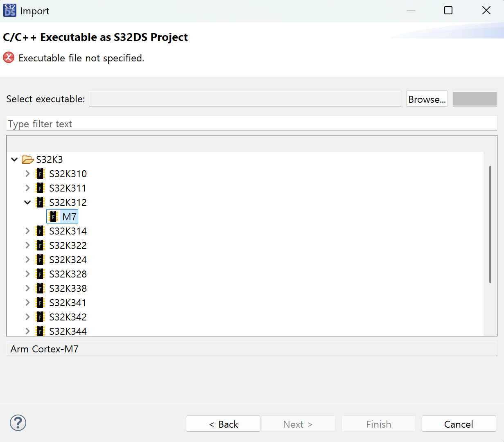Maximize the Import window
The height and width of the screenshot is (442, 504).
[x=448, y=10]
